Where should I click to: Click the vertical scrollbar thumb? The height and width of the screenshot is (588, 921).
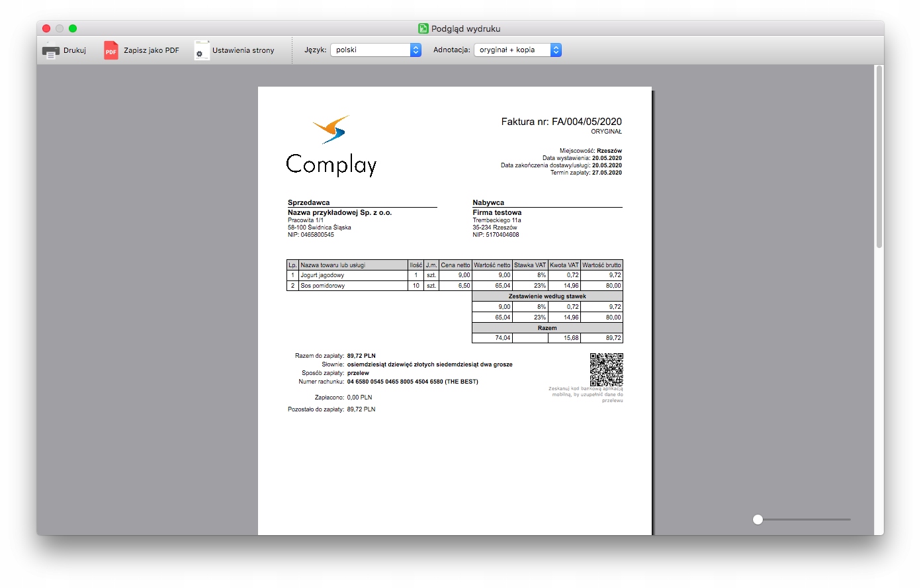tap(879, 157)
